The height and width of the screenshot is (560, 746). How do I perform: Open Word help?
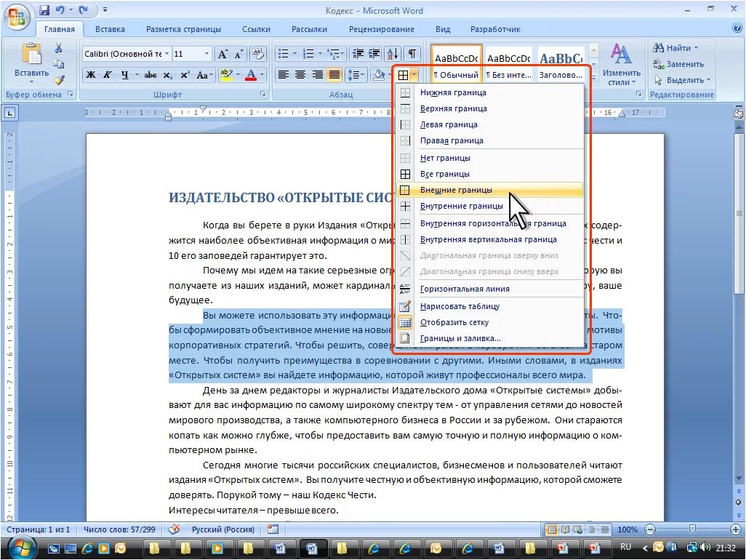click(737, 28)
